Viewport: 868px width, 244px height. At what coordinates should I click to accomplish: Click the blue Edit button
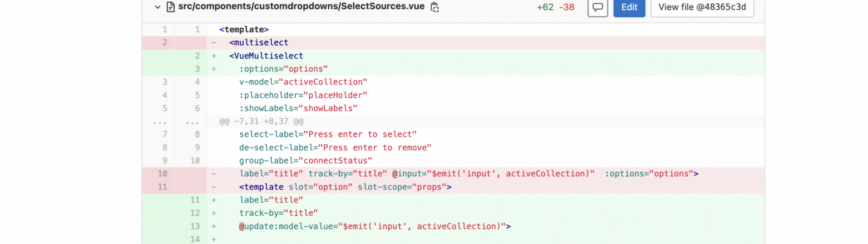[629, 8]
